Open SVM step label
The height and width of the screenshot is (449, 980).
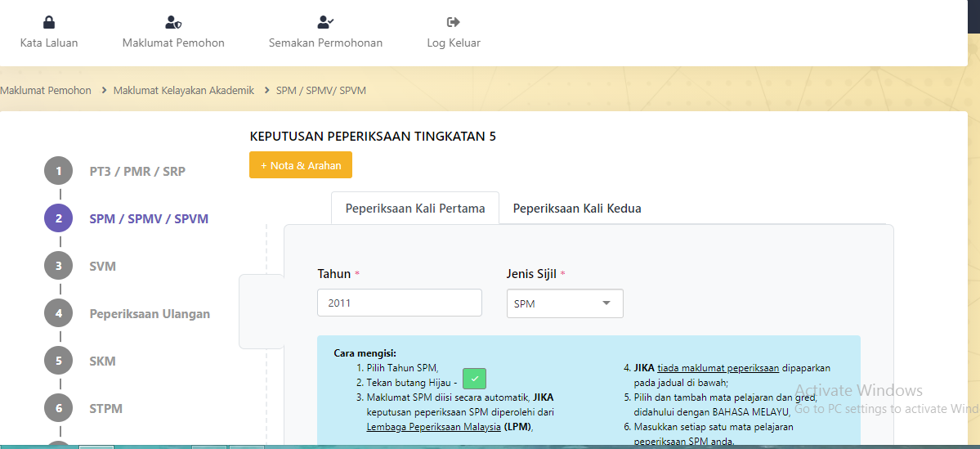(x=102, y=266)
